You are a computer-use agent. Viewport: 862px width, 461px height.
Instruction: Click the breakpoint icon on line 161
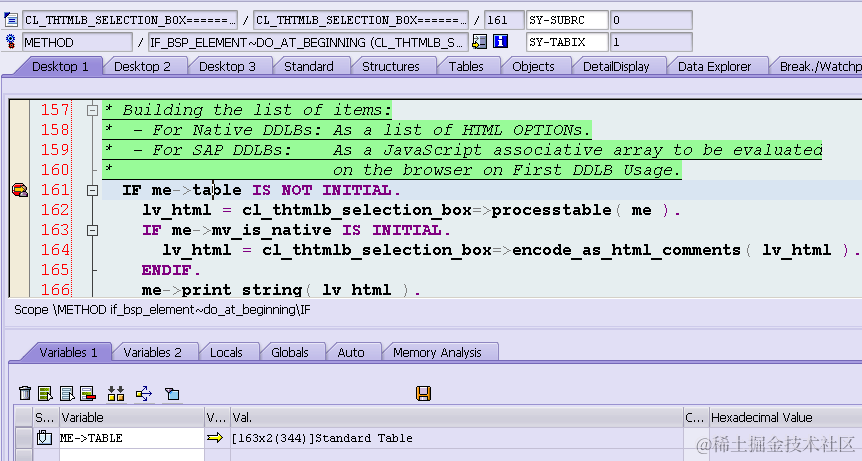click(20, 190)
